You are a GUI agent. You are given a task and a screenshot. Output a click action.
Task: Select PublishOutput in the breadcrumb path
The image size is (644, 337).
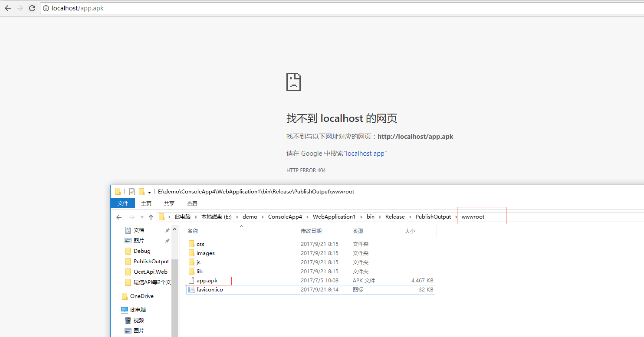(x=433, y=217)
